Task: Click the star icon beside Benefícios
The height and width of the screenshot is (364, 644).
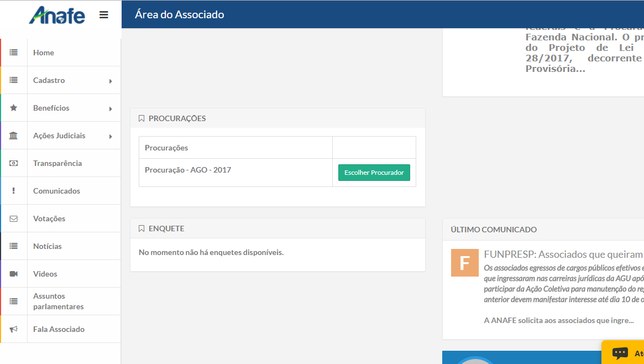Action: click(14, 108)
